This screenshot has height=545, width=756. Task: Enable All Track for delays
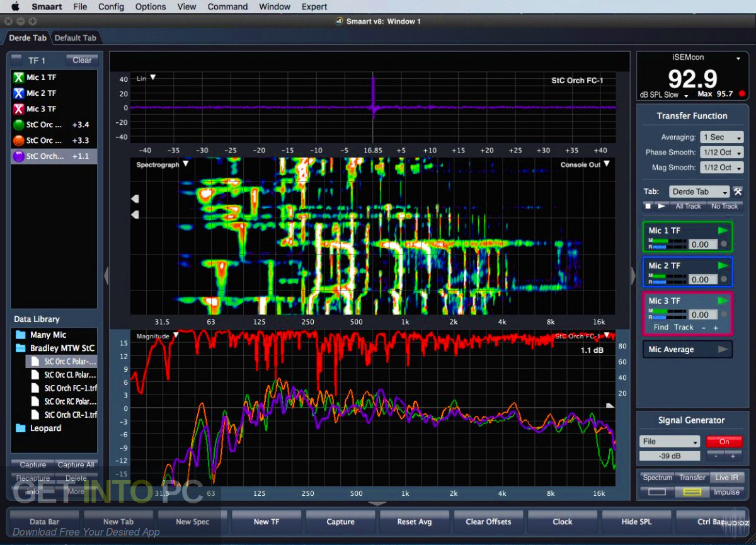[x=688, y=206]
